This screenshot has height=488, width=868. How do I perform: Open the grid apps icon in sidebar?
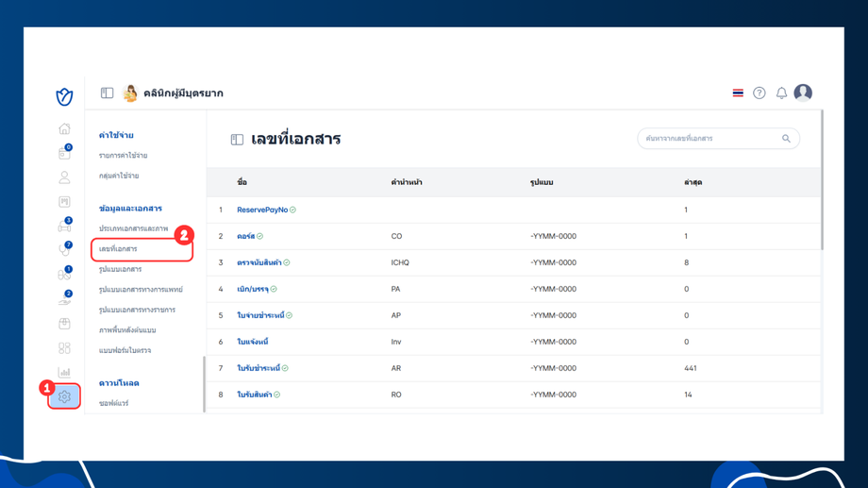click(x=64, y=348)
